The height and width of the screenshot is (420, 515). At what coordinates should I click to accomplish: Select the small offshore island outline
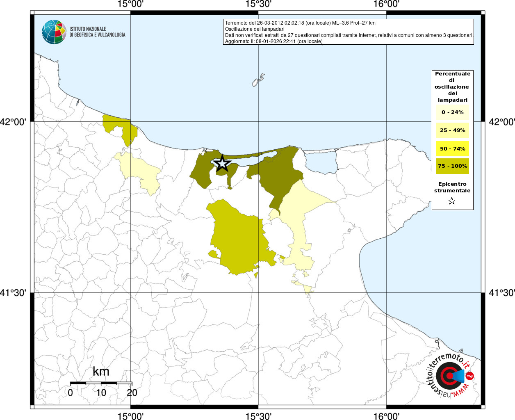click(258, 80)
